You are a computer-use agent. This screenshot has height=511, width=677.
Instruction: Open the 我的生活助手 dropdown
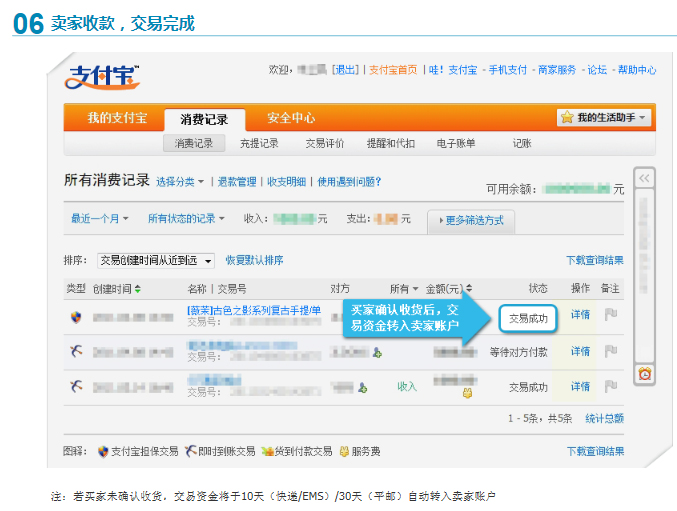coord(605,118)
